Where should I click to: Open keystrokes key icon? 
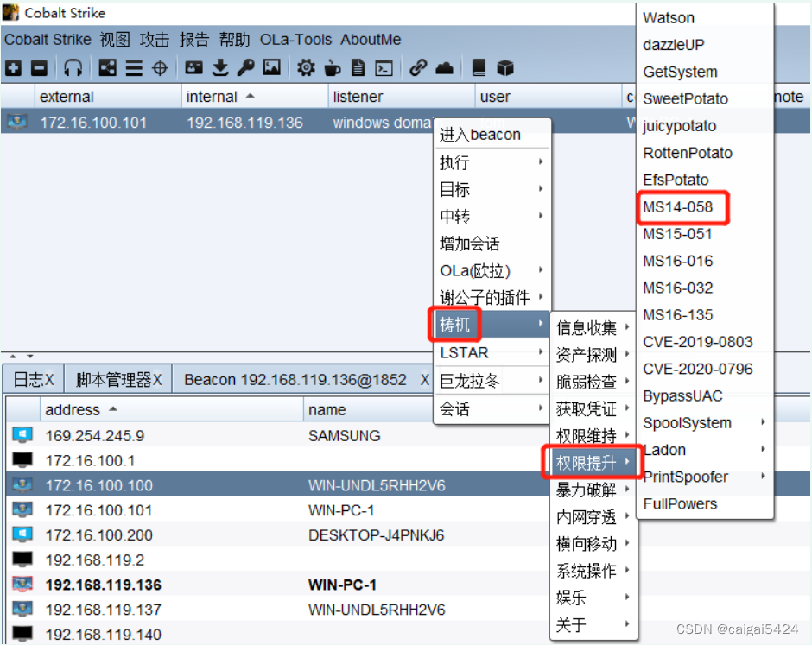[246, 67]
